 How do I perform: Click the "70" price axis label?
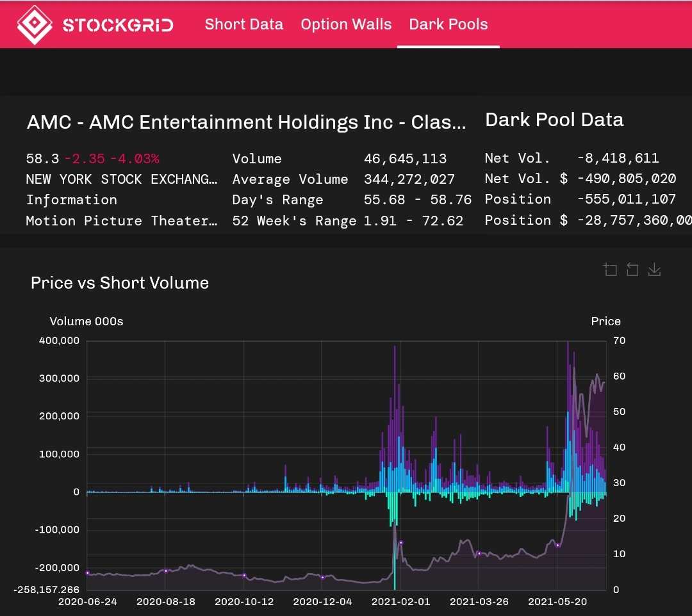click(619, 341)
